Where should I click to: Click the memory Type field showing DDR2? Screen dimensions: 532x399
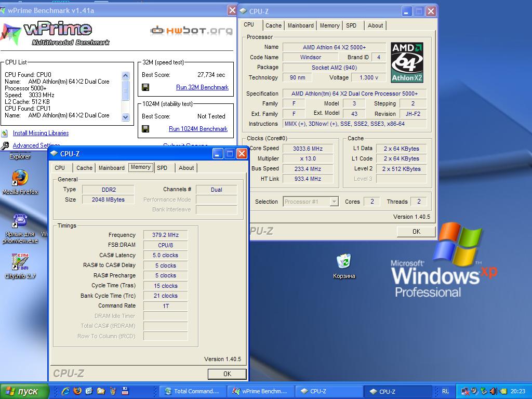108,190
